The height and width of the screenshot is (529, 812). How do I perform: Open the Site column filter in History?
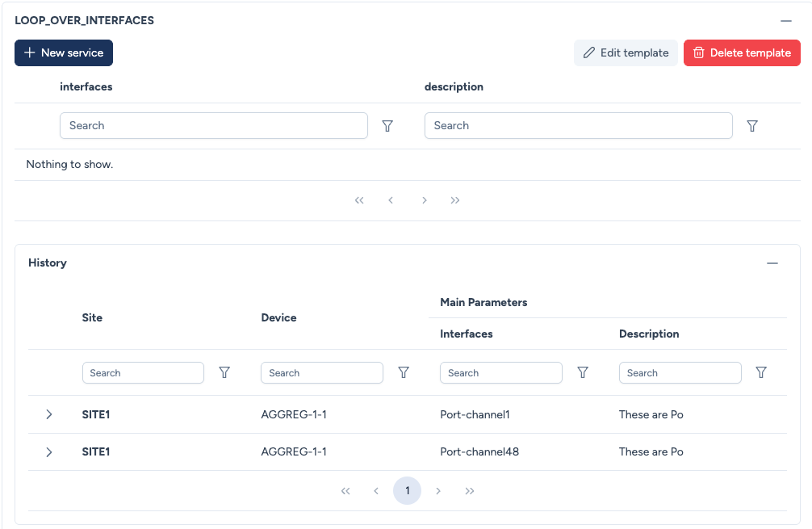click(x=224, y=372)
